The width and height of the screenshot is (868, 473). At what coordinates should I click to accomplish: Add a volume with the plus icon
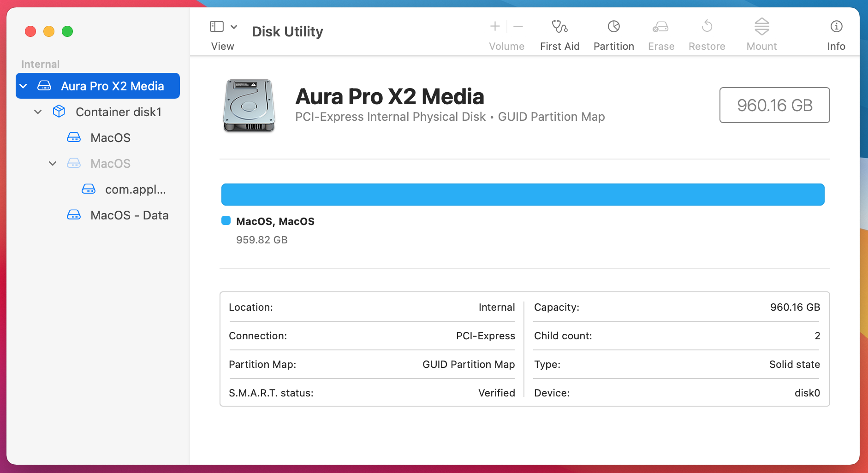(x=495, y=26)
